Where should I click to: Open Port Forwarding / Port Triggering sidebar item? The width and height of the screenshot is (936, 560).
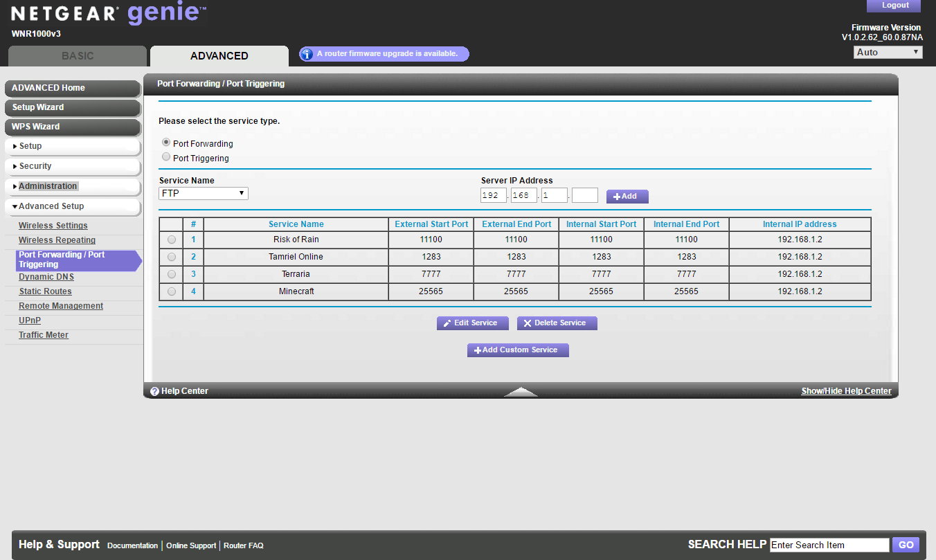pyautogui.click(x=78, y=260)
